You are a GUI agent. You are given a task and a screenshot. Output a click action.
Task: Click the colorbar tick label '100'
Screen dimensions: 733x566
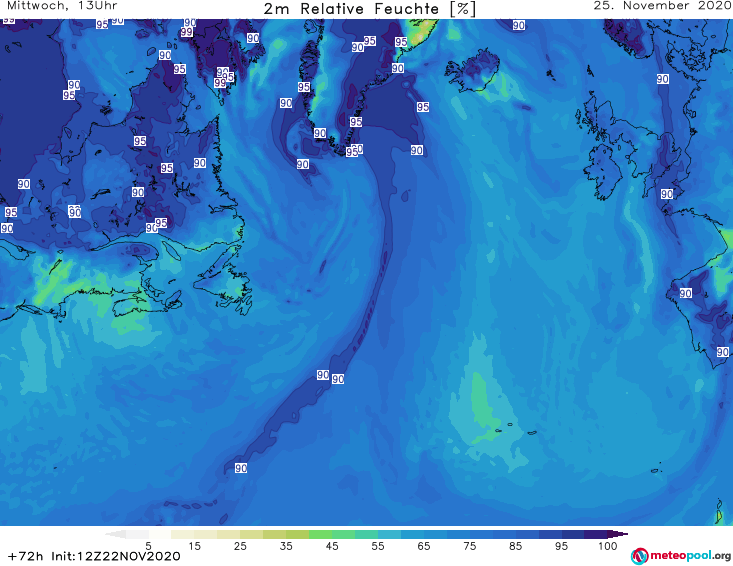[x=608, y=546]
